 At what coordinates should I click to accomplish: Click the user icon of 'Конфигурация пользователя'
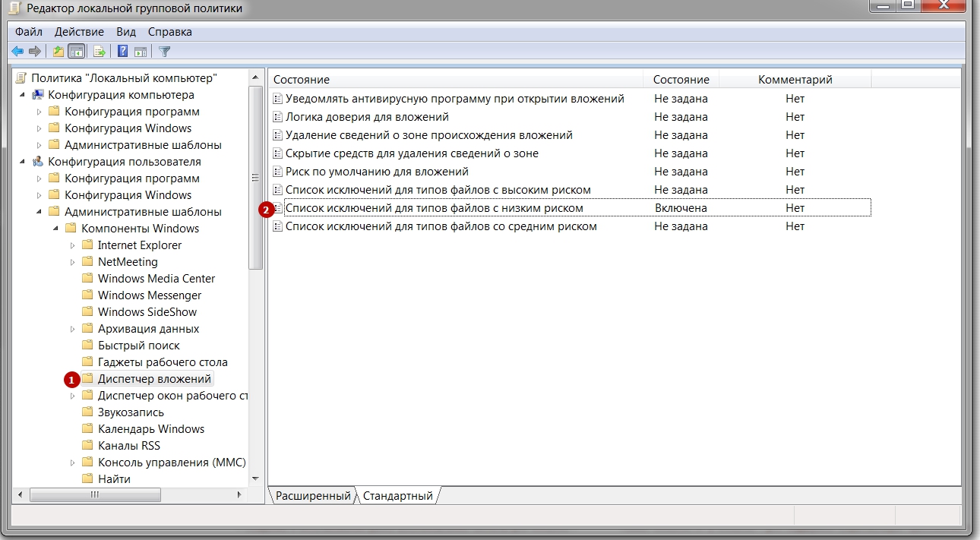pyautogui.click(x=37, y=162)
